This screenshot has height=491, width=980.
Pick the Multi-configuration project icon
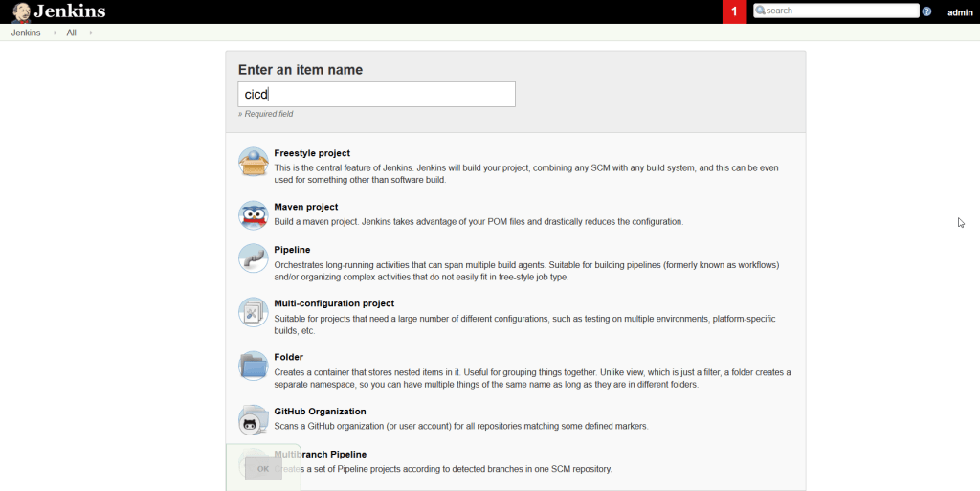click(253, 312)
